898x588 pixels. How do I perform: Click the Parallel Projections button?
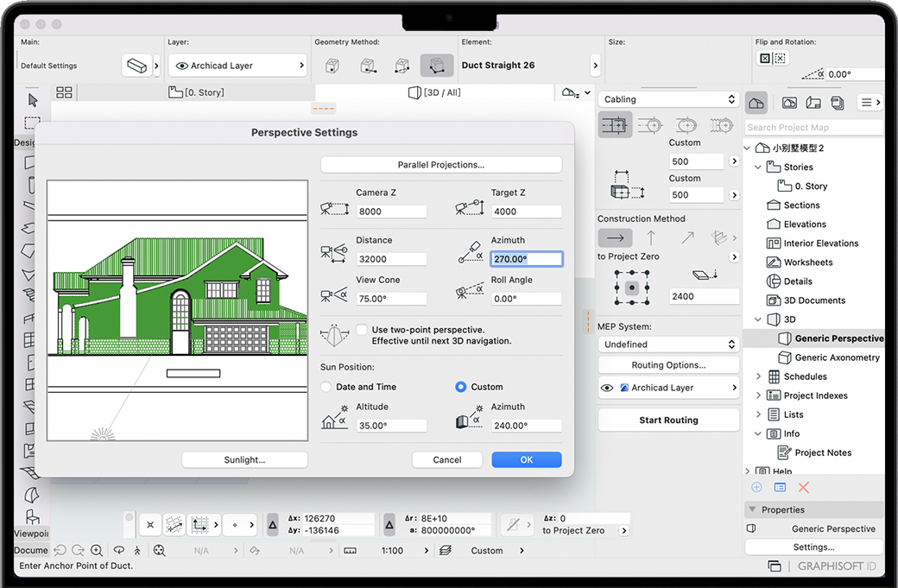440,165
